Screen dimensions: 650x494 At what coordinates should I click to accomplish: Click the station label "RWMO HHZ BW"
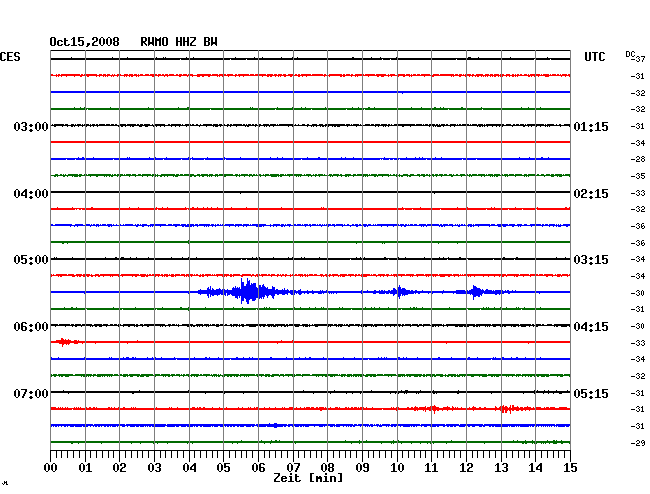point(179,42)
